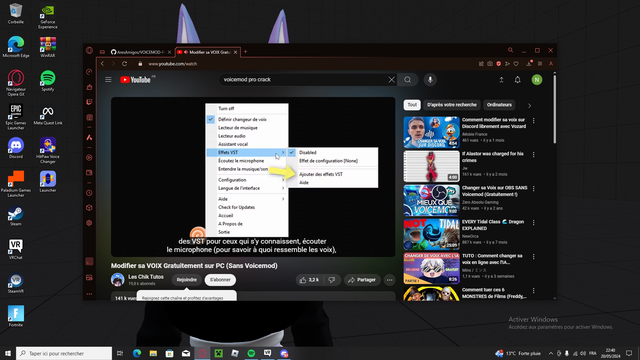The image size is (640, 360).
Task: Select the Tout filter chip
Action: coord(412,105)
